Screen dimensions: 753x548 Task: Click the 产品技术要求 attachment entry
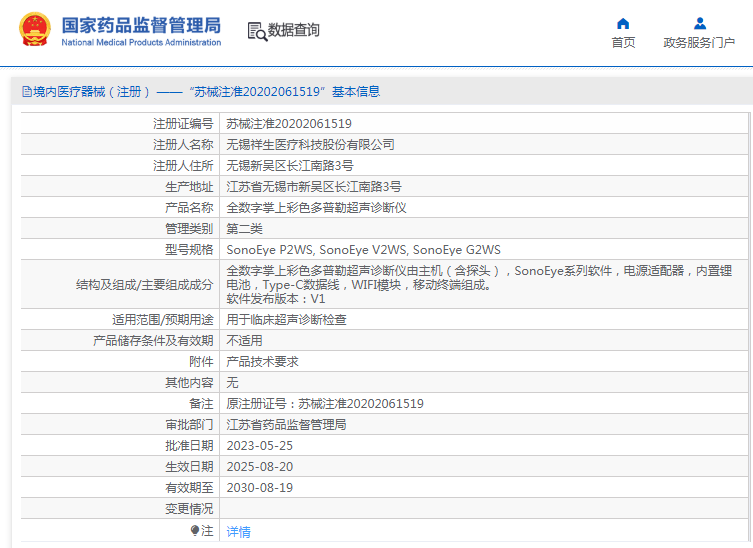coord(262,362)
